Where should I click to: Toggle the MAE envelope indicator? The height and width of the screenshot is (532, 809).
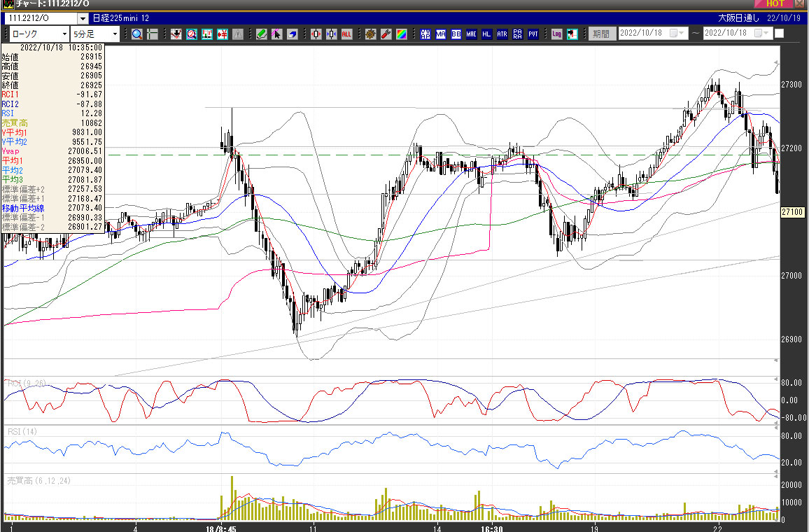tap(472, 34)
